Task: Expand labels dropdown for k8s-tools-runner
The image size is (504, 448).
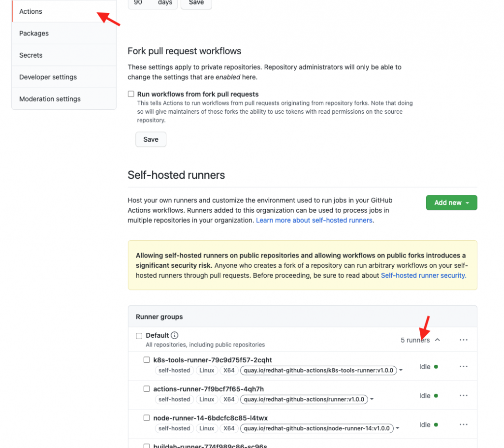Action: (x=401, y=370)
